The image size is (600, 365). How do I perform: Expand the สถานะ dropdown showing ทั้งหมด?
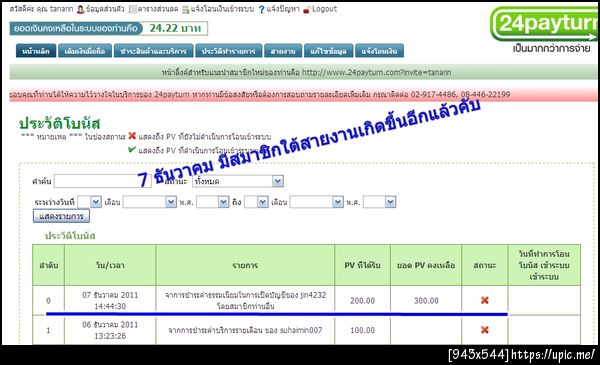tap(238, 181)
